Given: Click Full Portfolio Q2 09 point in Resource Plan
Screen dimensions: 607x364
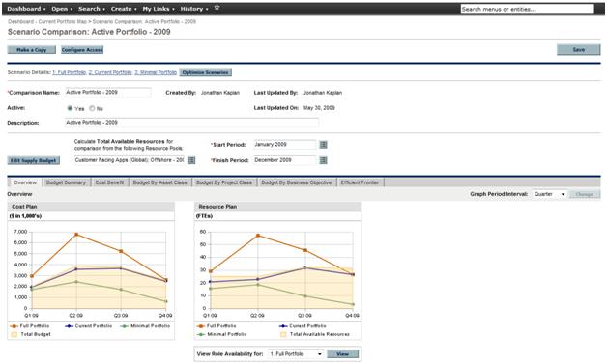Looking at the screenshot, I should pos(258,236).
